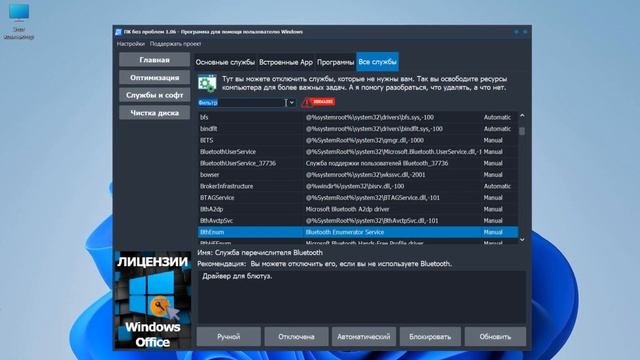The image size is (640, 360).
Task: Select the Все службы tab
Action: [x=377, y=62]
